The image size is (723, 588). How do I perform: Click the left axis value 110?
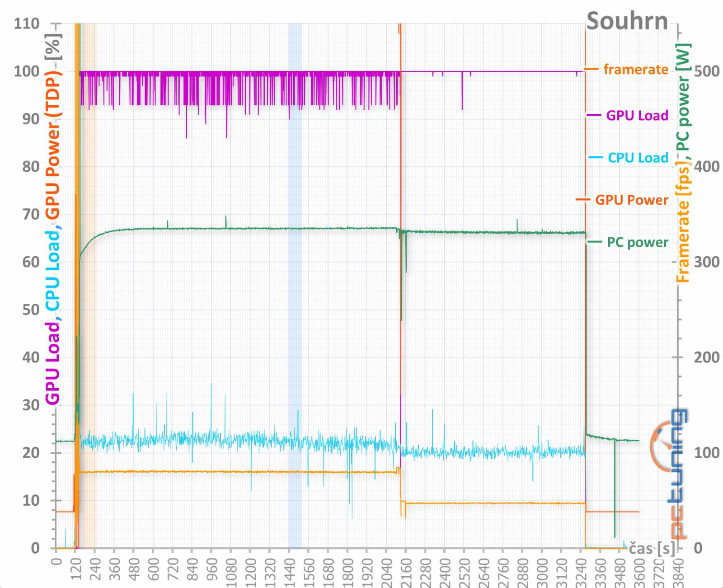pyautogui.click(x=27, y=24)
